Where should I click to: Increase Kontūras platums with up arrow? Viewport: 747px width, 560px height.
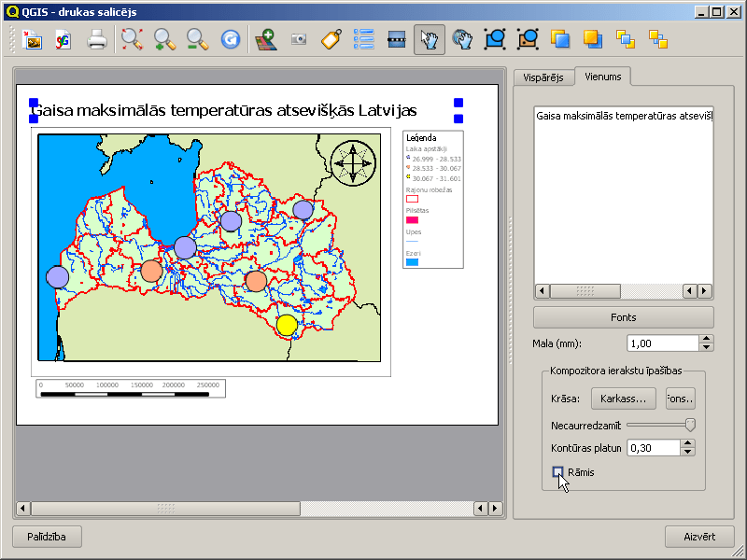coord(687,443)
